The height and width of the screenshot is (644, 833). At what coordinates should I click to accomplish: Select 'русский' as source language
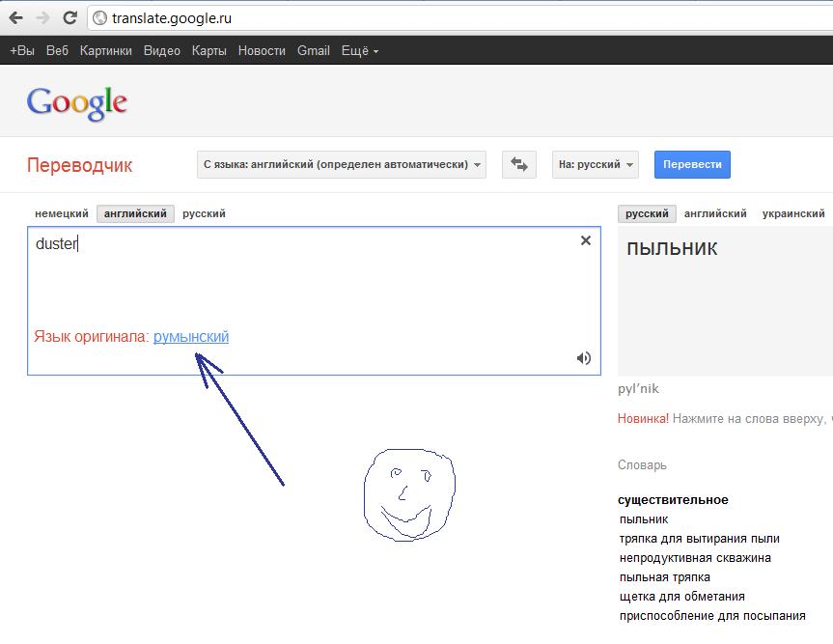204,213
